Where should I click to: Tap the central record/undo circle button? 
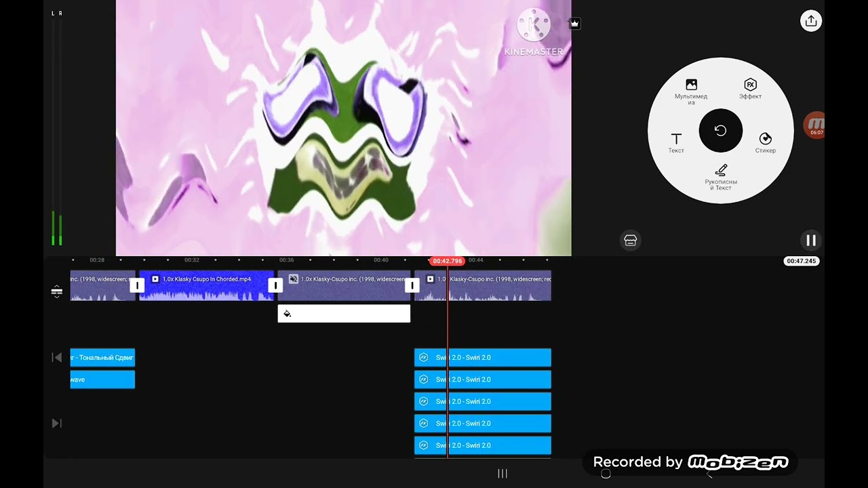[x=721, y=130]
